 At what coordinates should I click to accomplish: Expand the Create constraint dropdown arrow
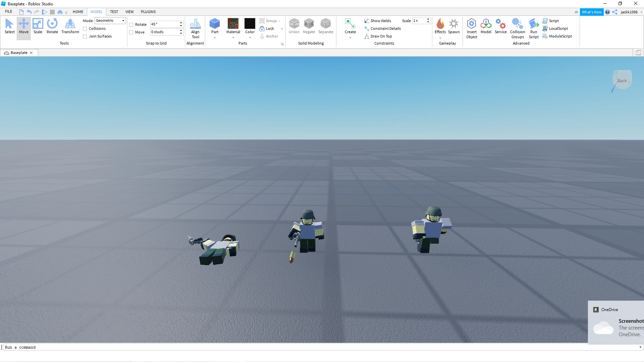pyautogui.click(x=350, y=38)
